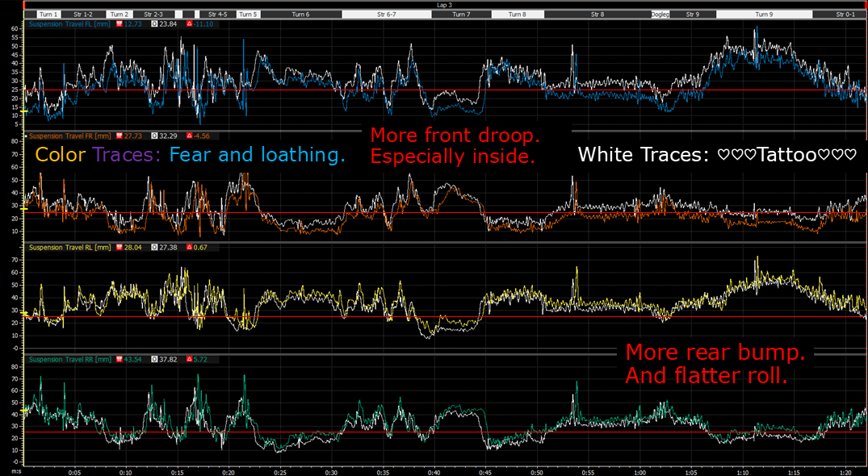Jump to the Turn 6 track section

(300, 15)
